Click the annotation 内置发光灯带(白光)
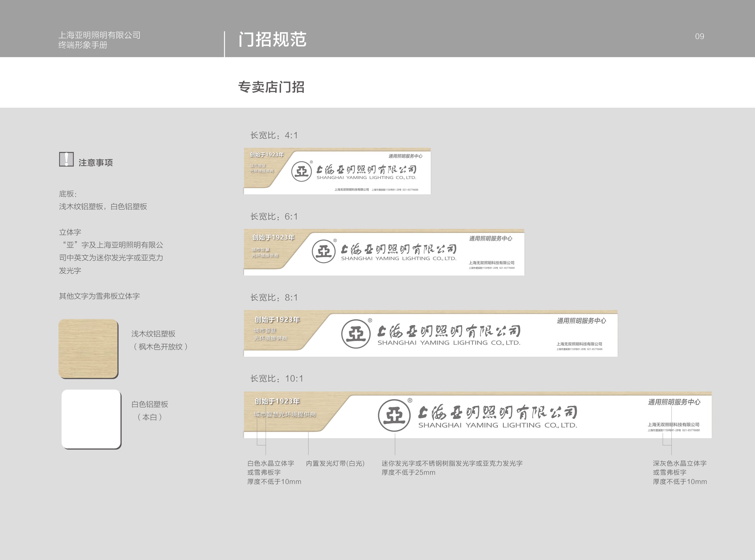 click(x=335, y=463)
